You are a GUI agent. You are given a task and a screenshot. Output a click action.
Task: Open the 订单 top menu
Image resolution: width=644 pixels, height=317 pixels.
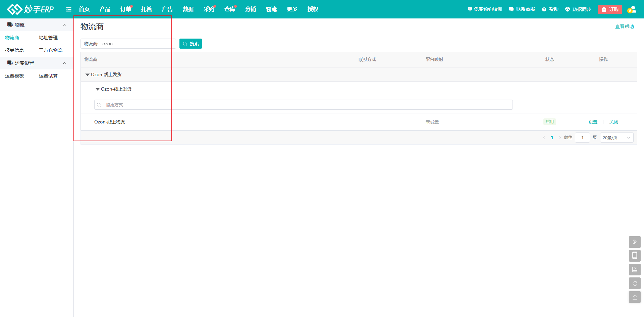126,9
